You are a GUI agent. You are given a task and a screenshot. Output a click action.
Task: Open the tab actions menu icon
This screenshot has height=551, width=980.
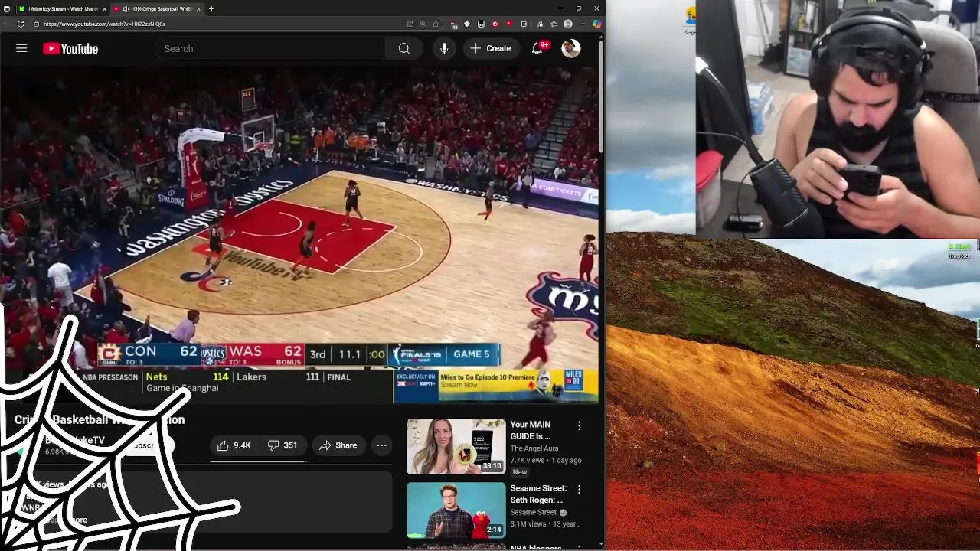8,8
